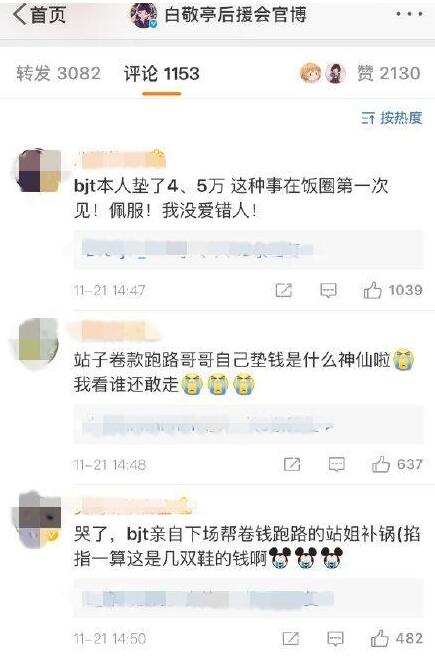Go back to 首页 with back arrow

pyautogui.click(x=39, y=15)
